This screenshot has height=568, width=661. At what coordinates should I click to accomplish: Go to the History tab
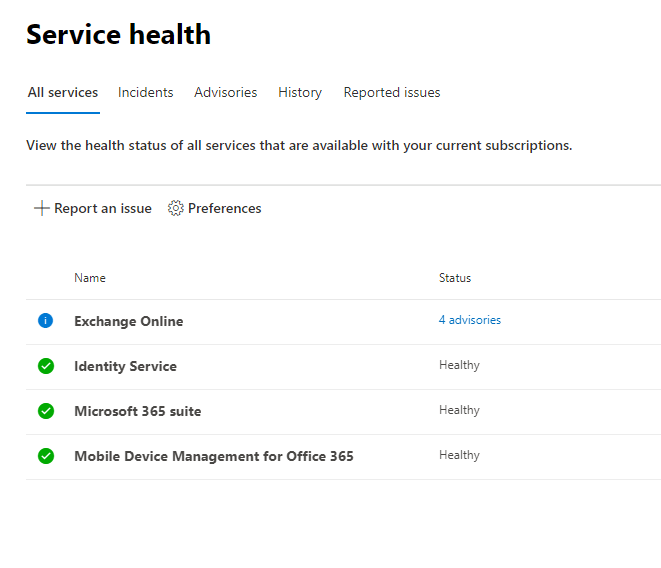pyautogui.click(x=300, y=92)
